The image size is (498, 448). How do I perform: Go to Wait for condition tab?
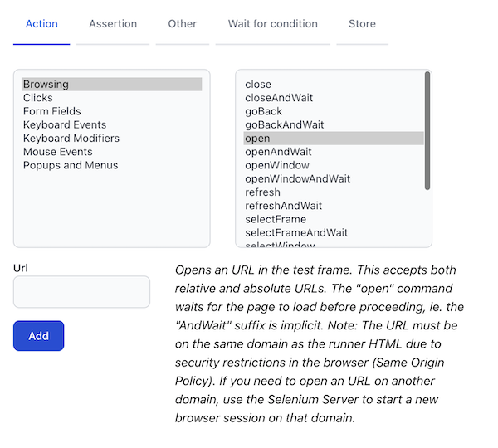(x=273, y=24)
